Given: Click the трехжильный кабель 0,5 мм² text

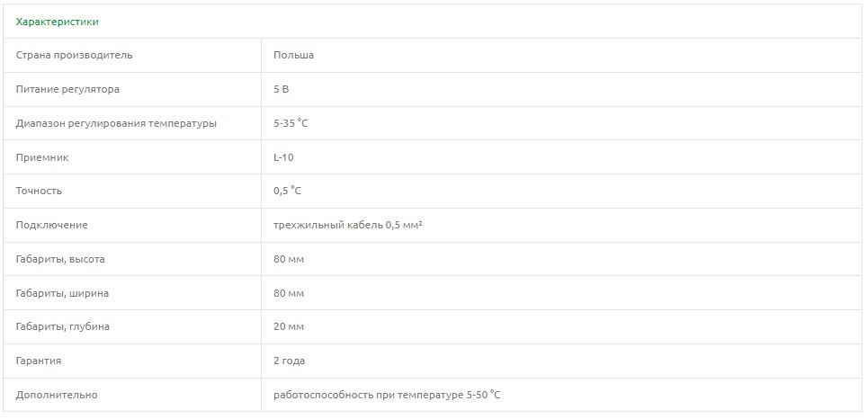Looking at the screenshot, I should click(348, 226).
